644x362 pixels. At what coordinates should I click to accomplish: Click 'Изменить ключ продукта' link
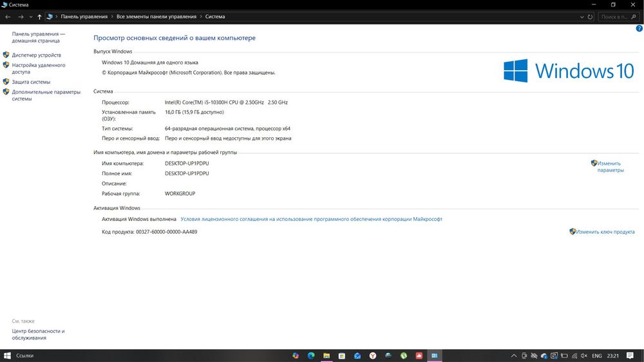[x=605, y=232]
